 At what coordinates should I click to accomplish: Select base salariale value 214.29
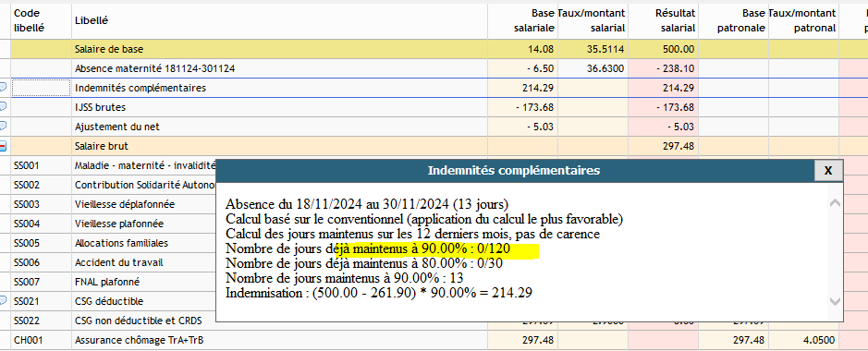[539, 88]
